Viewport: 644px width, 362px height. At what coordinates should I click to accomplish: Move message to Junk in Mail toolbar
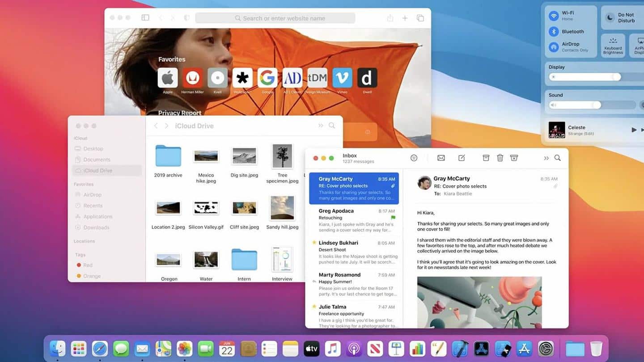pyautogui.click(x=514, y=158)
